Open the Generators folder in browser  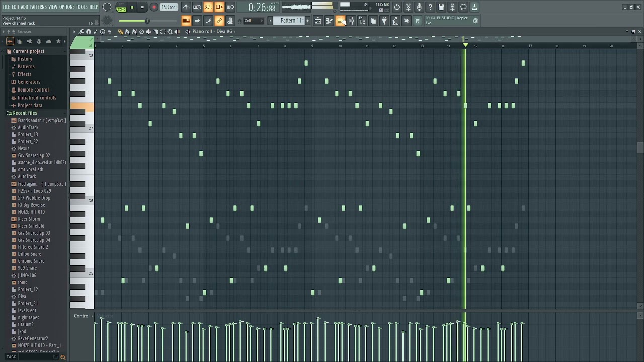pos(29,82)
